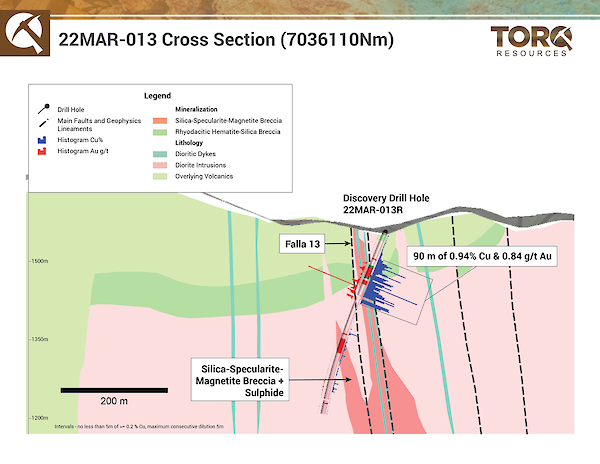
Task: Select the Discovery Drill Hole 22MAR-013R label
Action: (x=386, y=204)
